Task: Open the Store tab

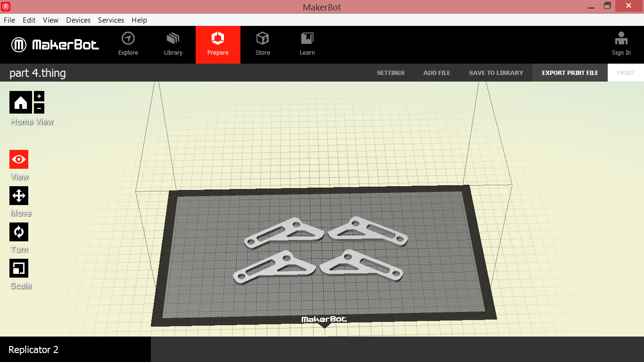Action: 263,45
